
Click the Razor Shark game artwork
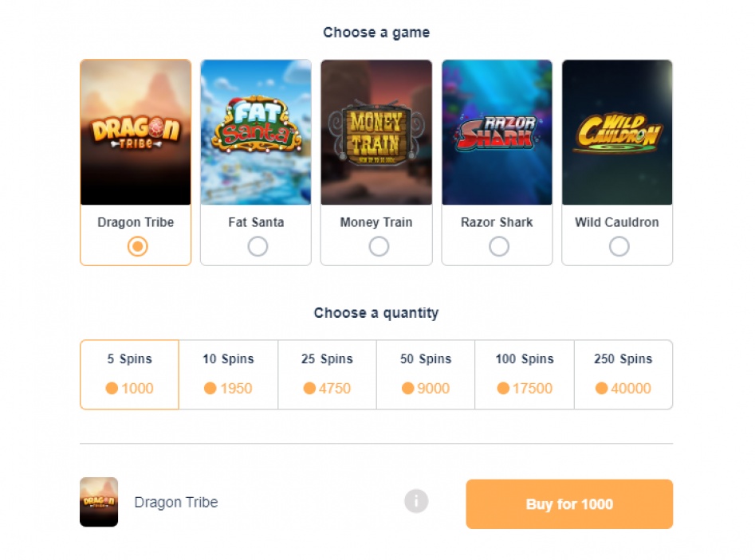pos(497,132)
